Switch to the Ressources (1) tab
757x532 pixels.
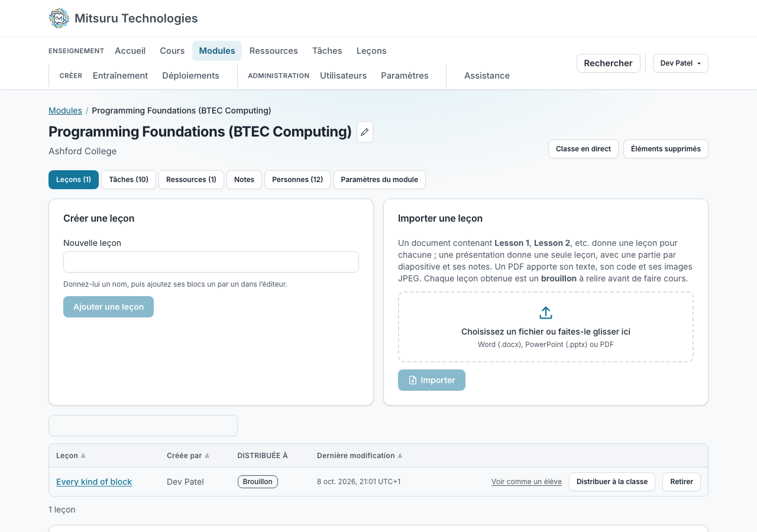[x=191, y=180]
